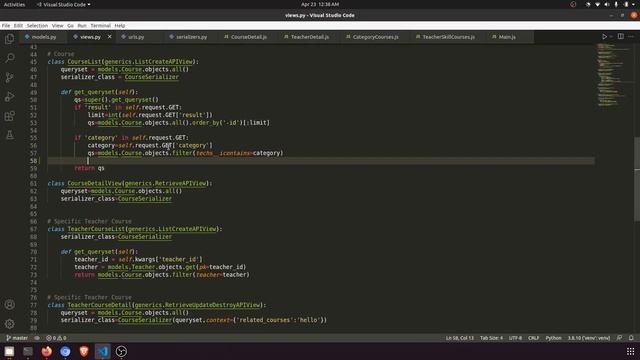This screenshot has height=360, width=640.
Task: Select Python 3.8.10 venv interpreter
Action: click(x=589, y=338)
